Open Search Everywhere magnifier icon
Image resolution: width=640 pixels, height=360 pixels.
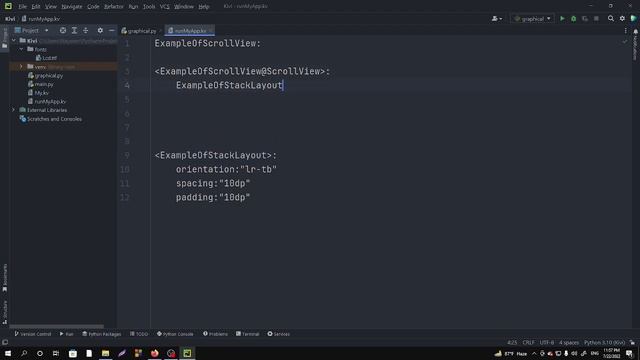tap(611, 18)
